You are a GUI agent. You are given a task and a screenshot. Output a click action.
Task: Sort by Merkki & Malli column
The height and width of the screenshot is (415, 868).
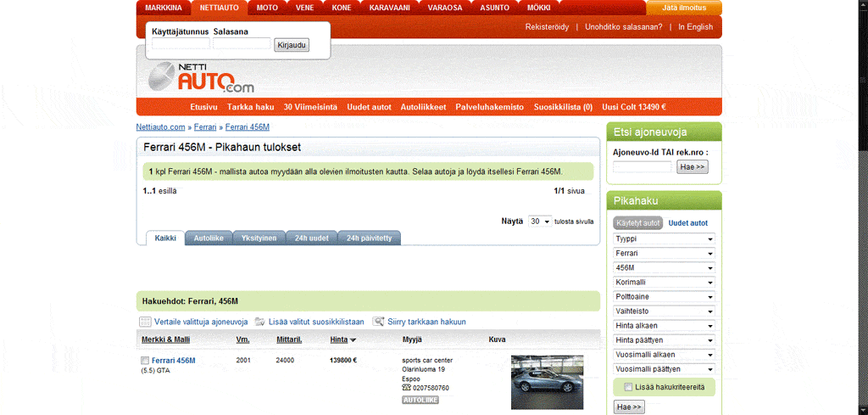(x=165, y=339)
